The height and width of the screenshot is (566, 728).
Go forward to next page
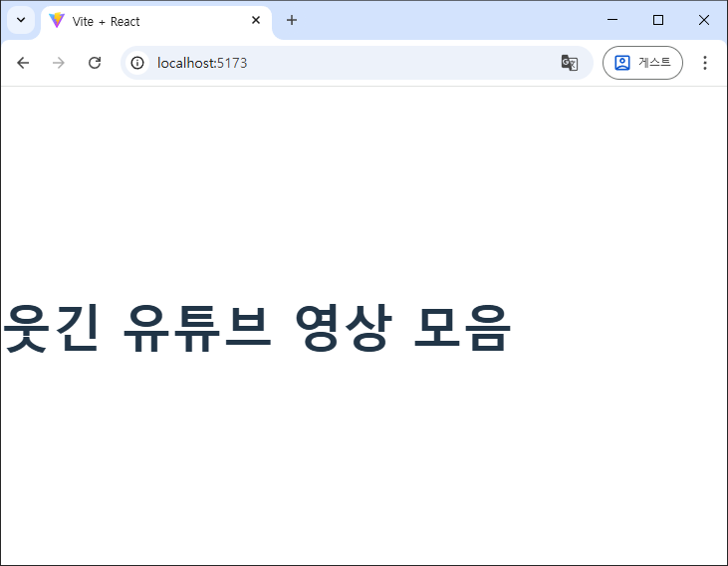(59, 63)
